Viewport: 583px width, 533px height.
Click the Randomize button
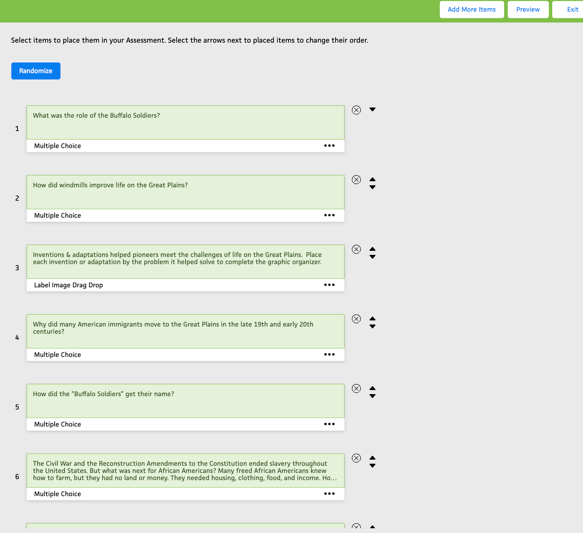click(x=36, y=71)
